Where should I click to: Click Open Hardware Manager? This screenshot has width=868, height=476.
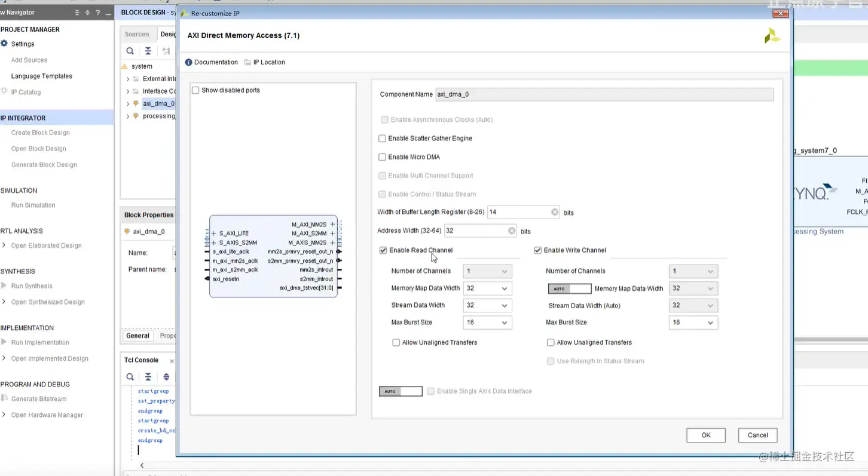(47, 414)
